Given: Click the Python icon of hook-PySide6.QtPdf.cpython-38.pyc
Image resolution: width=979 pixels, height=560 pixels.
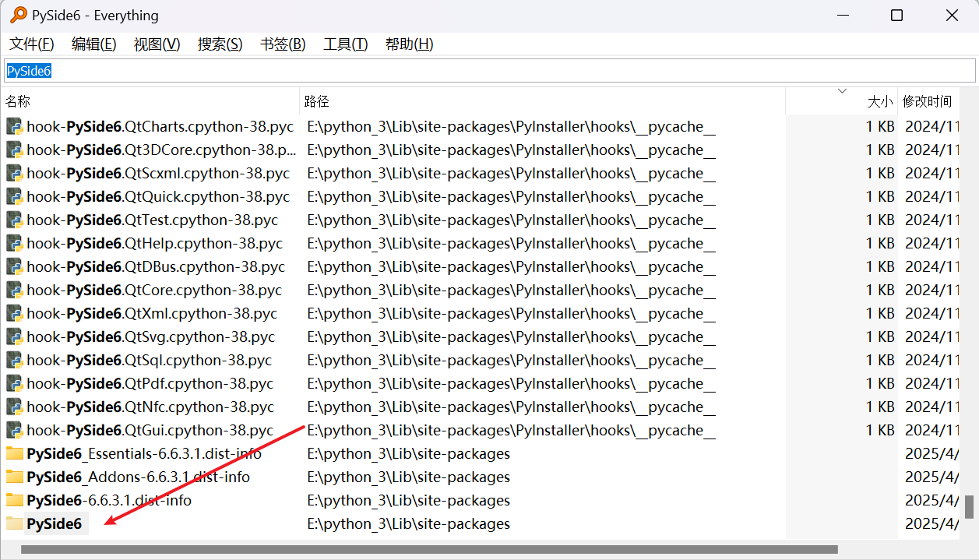Looking at the screenshot, I should [x=14, y=383].
